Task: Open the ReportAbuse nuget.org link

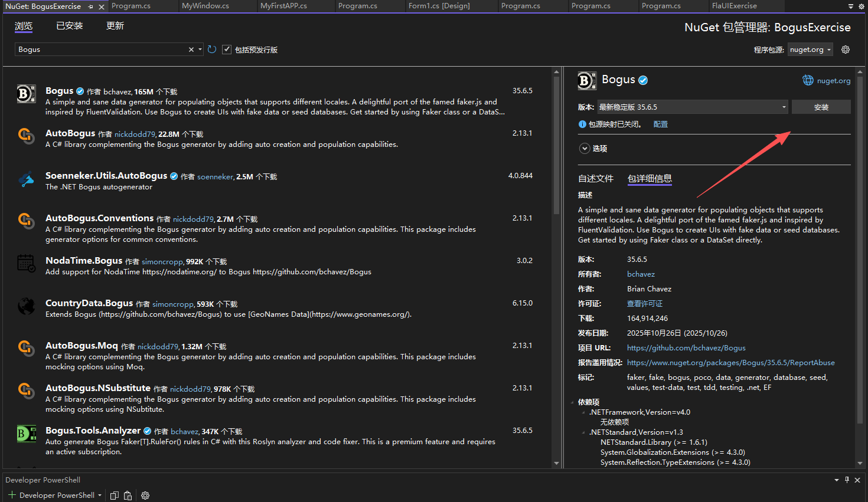Action: 731,363
